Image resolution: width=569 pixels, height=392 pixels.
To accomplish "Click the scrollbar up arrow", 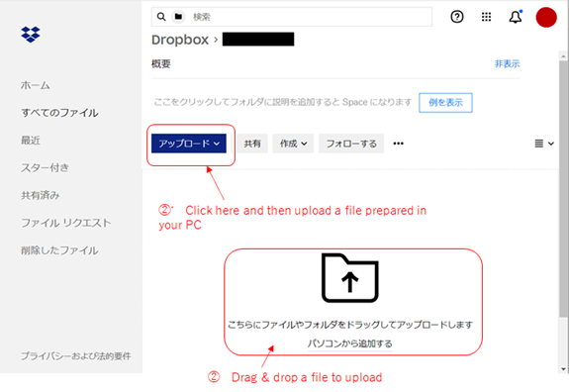I will [x=563, y=56].
